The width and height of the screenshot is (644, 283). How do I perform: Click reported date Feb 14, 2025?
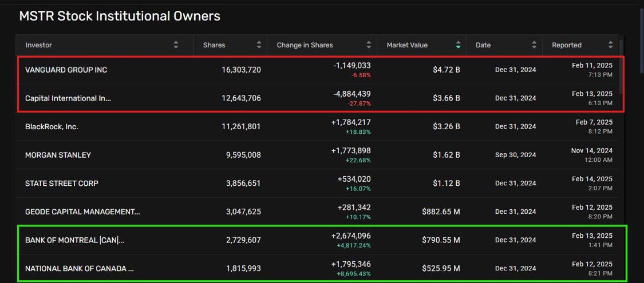[592, 179]
